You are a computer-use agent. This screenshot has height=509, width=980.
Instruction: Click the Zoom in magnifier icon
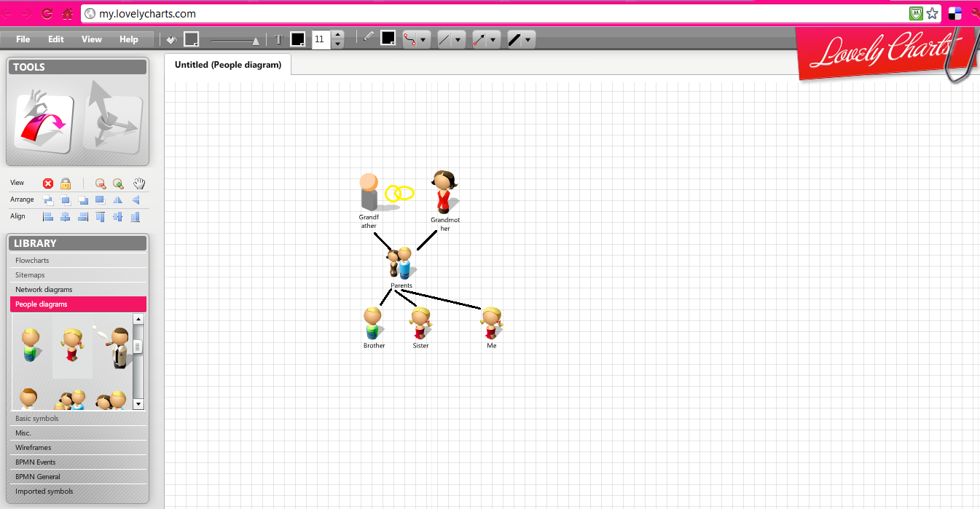[x=117, y=183]
